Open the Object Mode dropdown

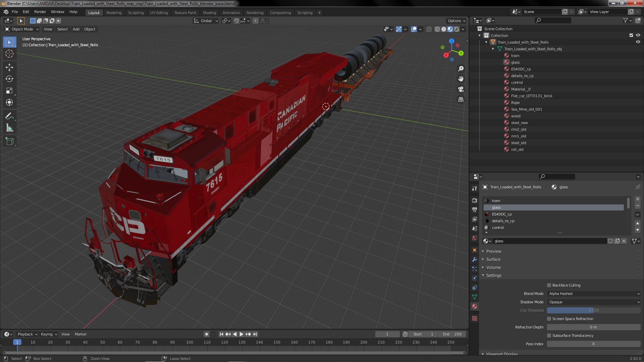(x=22, y=29)
